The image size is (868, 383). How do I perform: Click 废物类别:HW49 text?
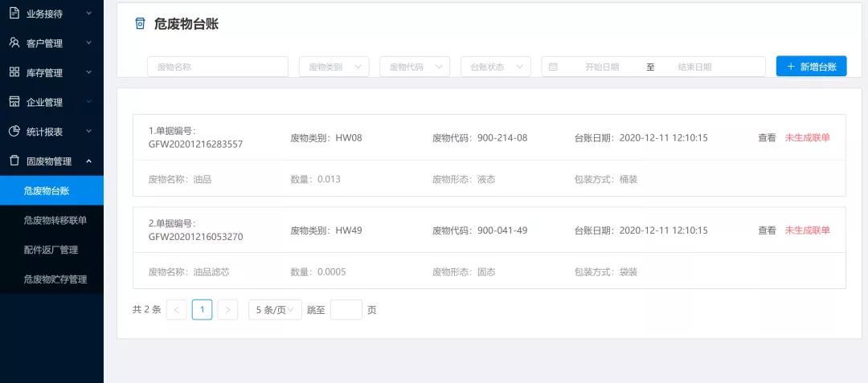point(326,230)
